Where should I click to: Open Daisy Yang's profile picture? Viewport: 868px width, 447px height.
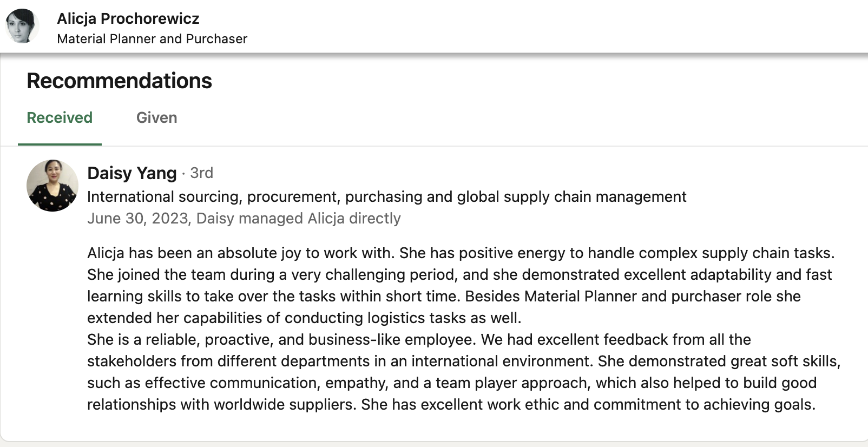tap(52, 186)
